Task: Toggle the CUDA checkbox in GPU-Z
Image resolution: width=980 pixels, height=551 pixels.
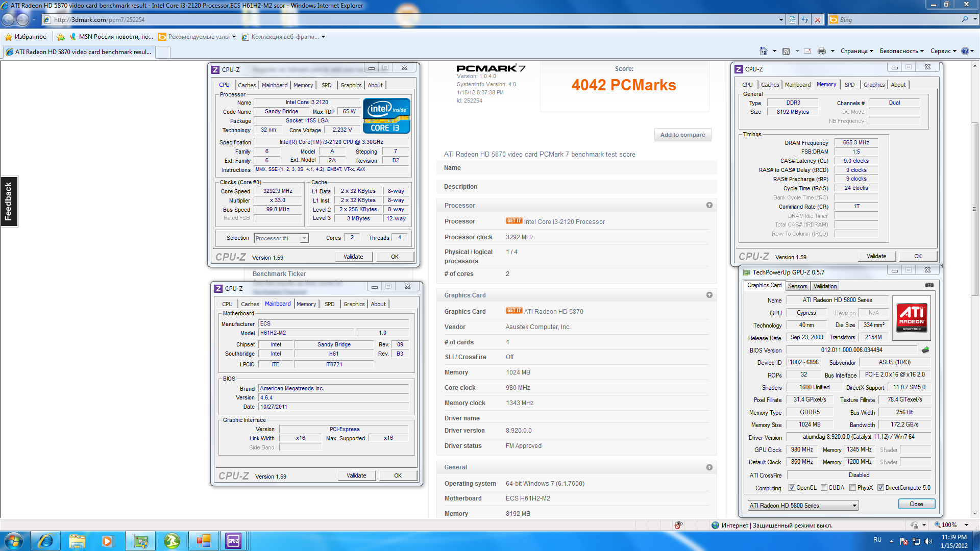Action: [x=824, y=488]
